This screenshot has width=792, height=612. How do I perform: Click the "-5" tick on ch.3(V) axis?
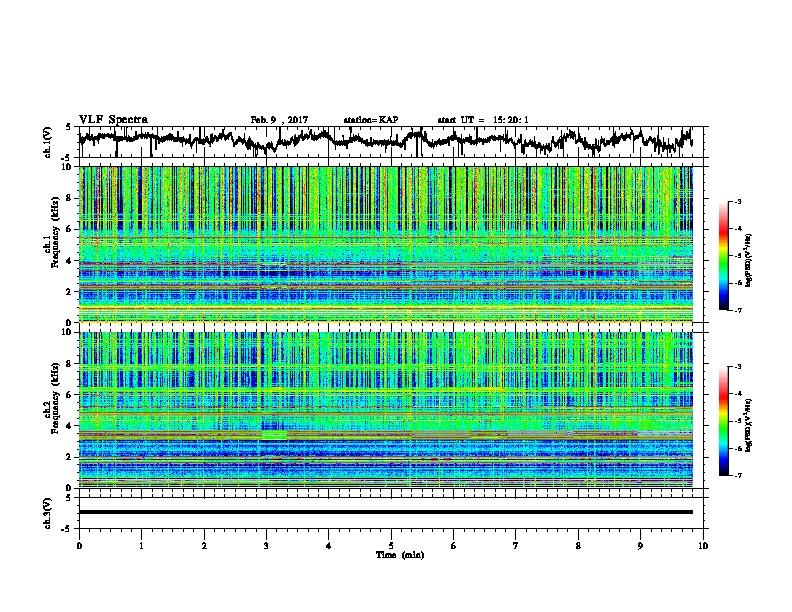pos(68,529)
